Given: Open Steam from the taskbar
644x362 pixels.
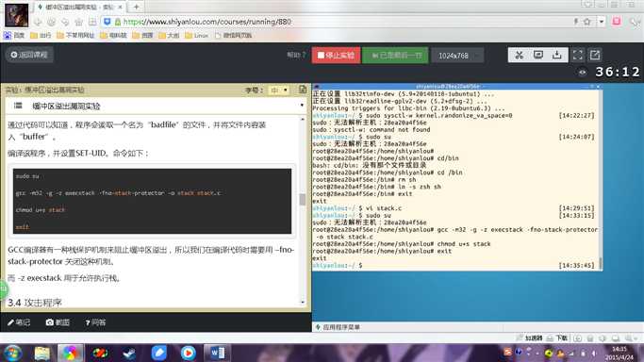Looking at the screenshot, I should (x=129, y=354).
